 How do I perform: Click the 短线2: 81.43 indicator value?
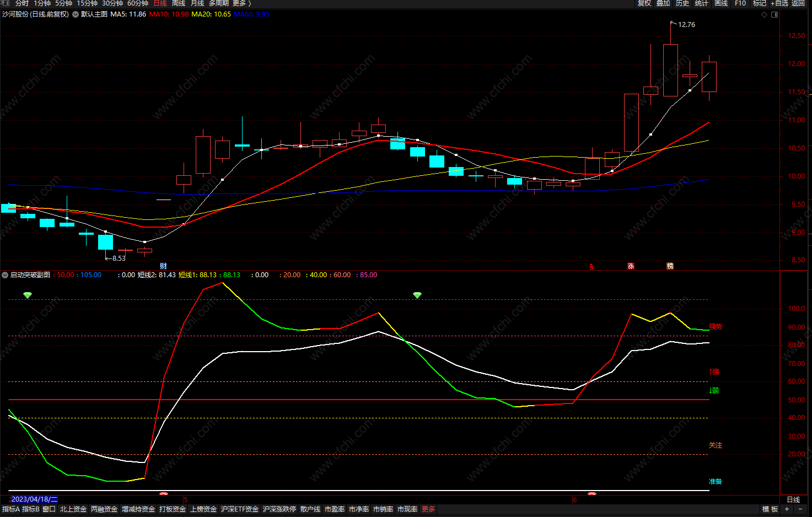(157, 275)
